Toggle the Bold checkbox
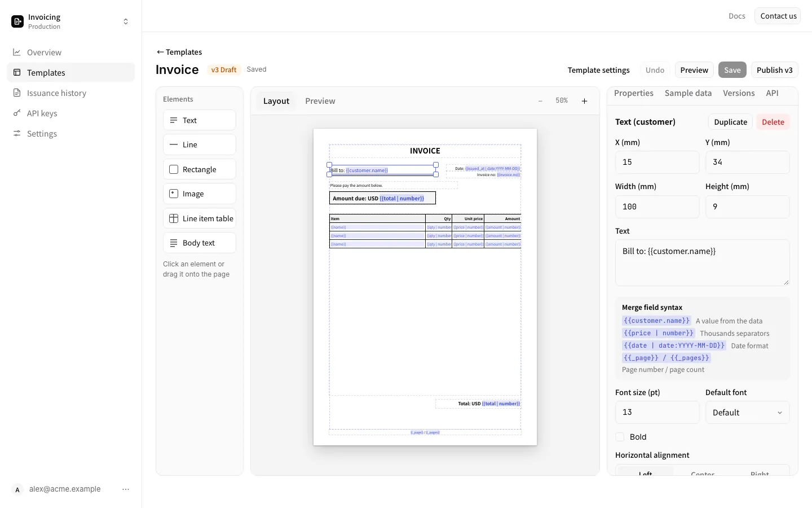The image size is (812, 508). (620, 437)
